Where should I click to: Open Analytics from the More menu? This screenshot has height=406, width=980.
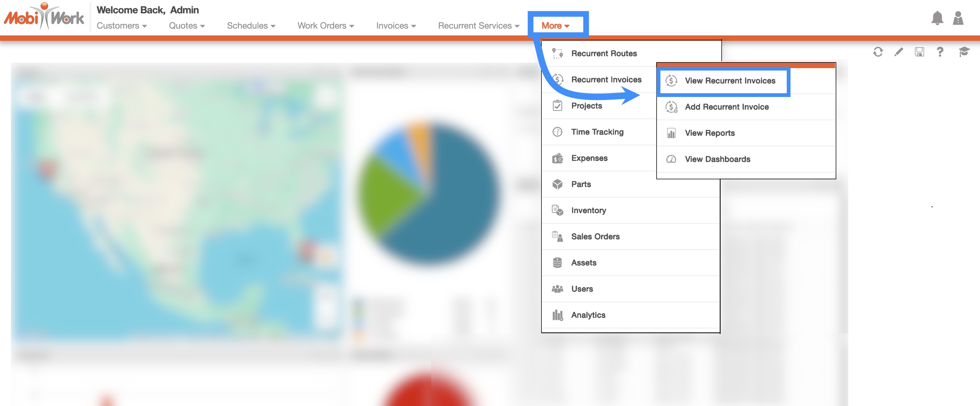click(588, 315)
